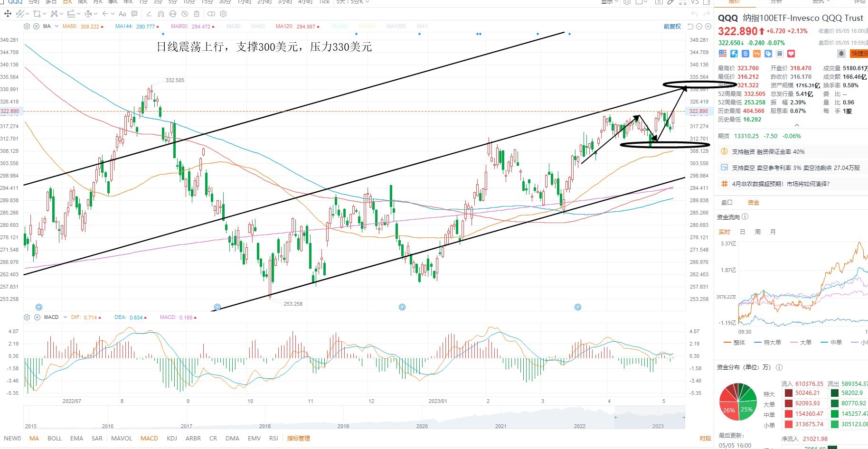The image size is (868, 449).
Task: Open pattern tool options arrow
Action: tap(62, 14)
